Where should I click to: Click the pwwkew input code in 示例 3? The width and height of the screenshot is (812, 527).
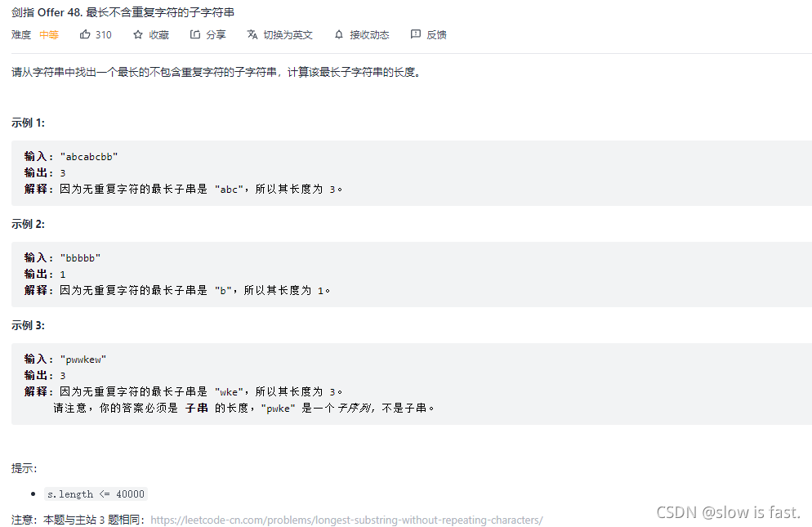[x=83, y=359]
